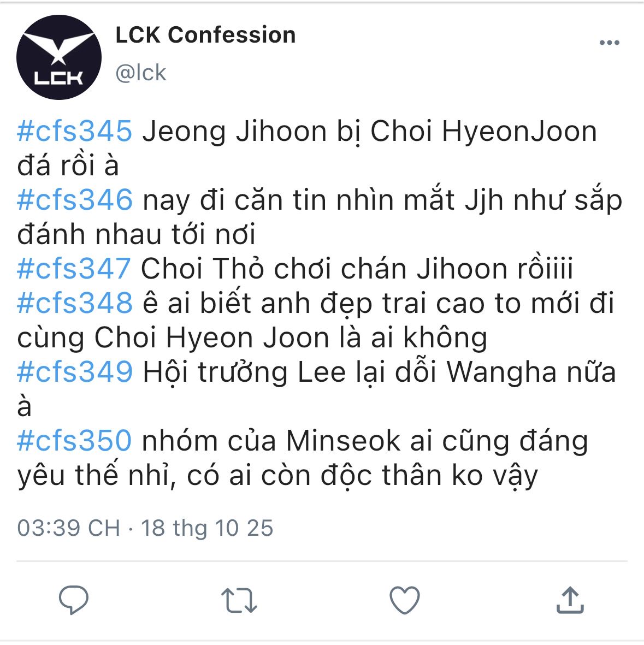Screen dimensions: 644x645
Task: Click the 03:39 CH timestamp
Action: pos(69,528)
